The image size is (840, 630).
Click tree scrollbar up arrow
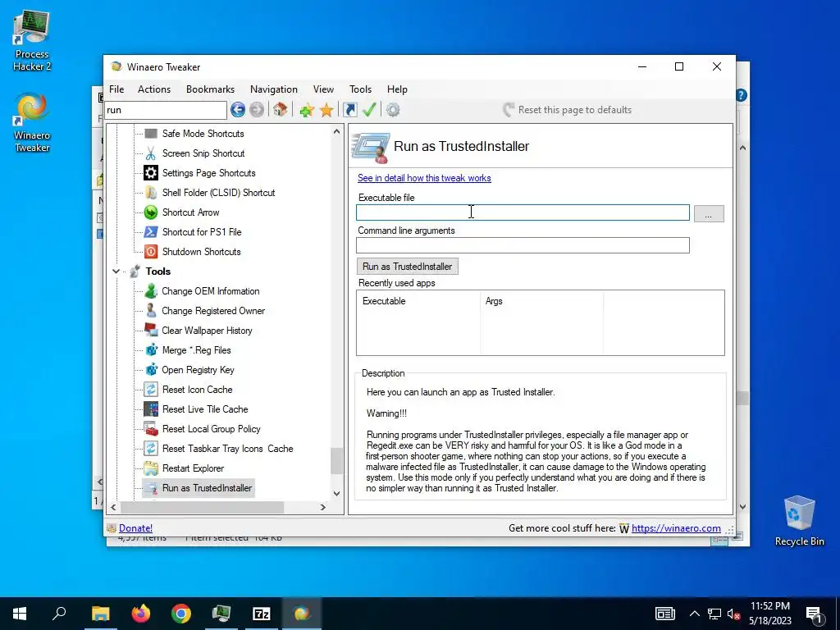point(336,132)
